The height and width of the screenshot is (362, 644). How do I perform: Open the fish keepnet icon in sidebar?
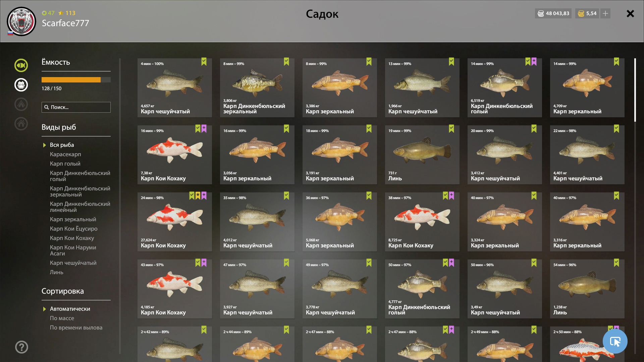pos(21,65)
